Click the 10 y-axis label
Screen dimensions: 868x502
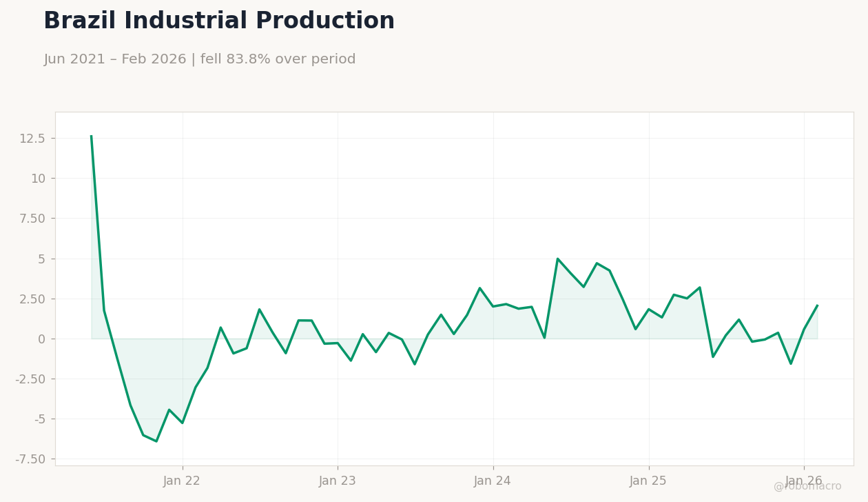[38, 179]
